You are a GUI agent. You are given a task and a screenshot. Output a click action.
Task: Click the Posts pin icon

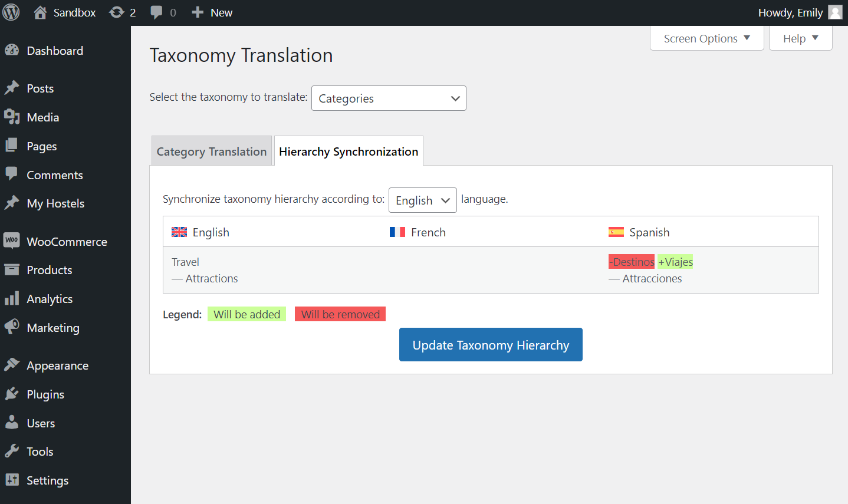pyautogui.click(x=12, y=88)
